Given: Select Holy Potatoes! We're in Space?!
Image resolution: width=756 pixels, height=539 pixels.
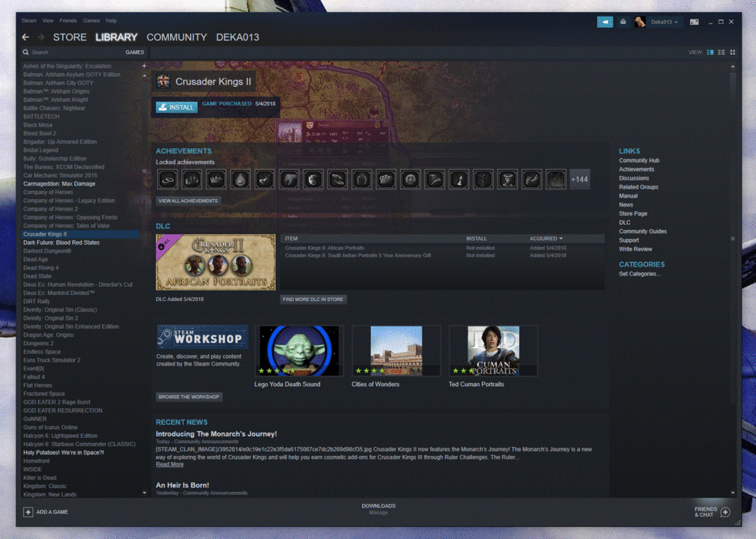Looking at the screenshot, I should (64, 452).
